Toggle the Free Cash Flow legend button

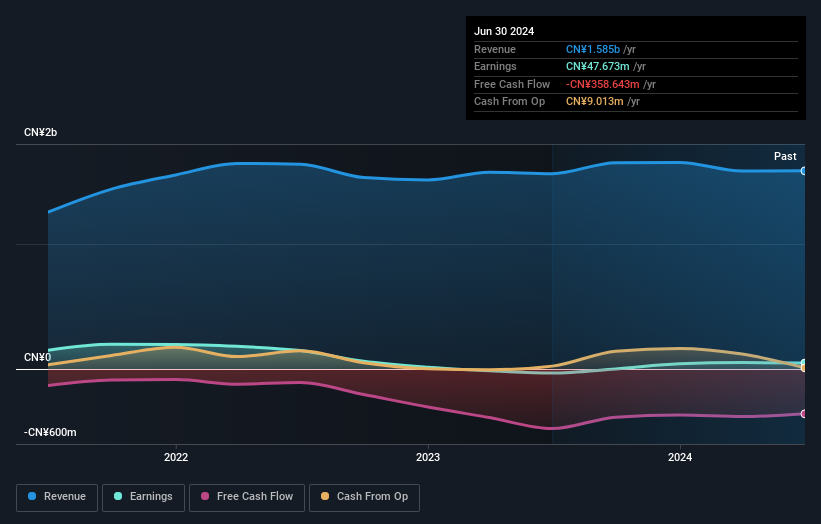(x=247, y=497)
